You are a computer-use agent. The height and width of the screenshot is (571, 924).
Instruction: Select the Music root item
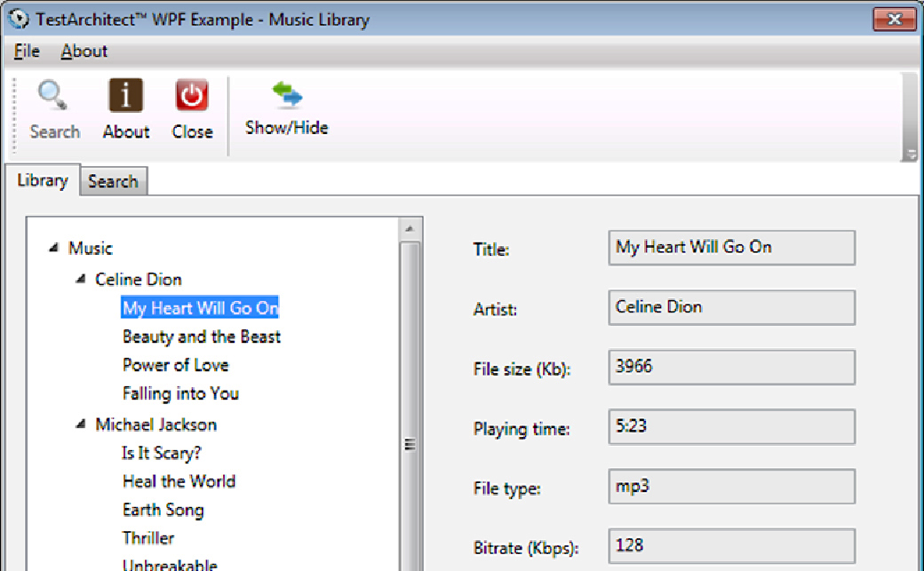point(90,248)
